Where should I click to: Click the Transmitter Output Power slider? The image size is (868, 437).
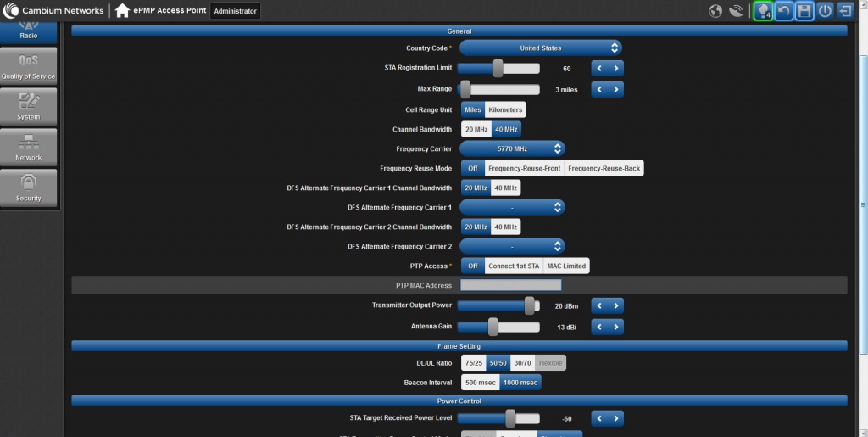click(x=499, y=305)
